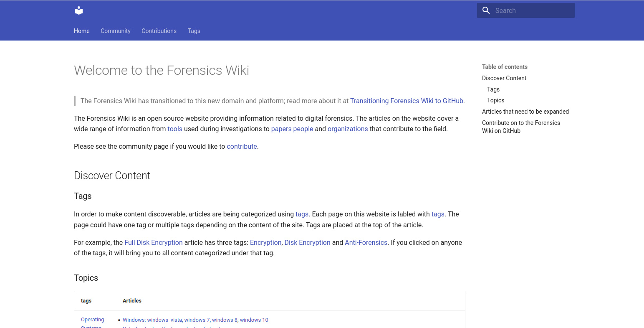644x328 pixels.
Task: Jump to Topics in table of contents
Action: click(495, 100)
